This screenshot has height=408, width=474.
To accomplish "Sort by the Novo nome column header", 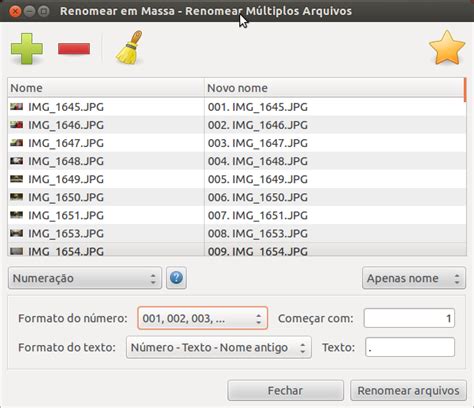I will pyautogui.click(x=334, y=88).
